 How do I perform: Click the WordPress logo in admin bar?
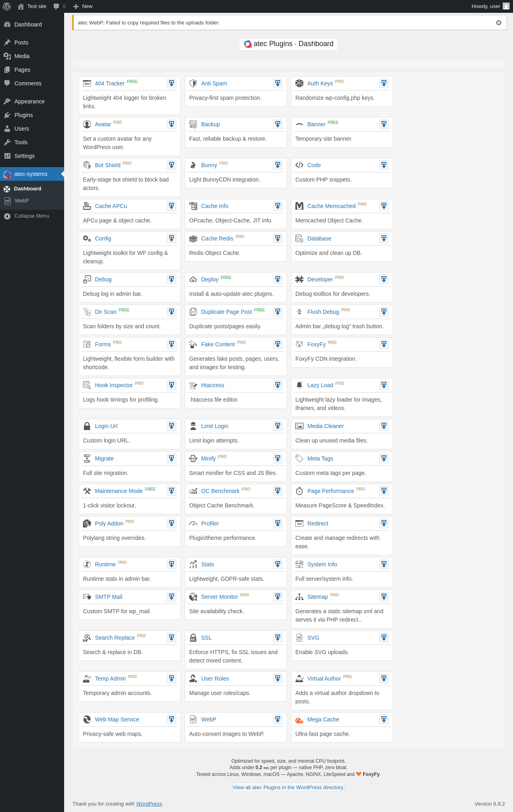pyautogui.click(x=7, y=6)
